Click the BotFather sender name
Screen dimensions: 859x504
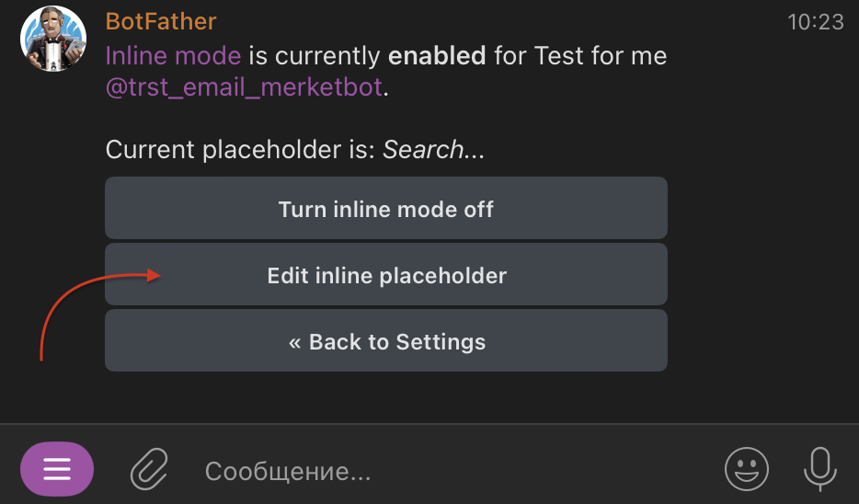click(161, 20)
